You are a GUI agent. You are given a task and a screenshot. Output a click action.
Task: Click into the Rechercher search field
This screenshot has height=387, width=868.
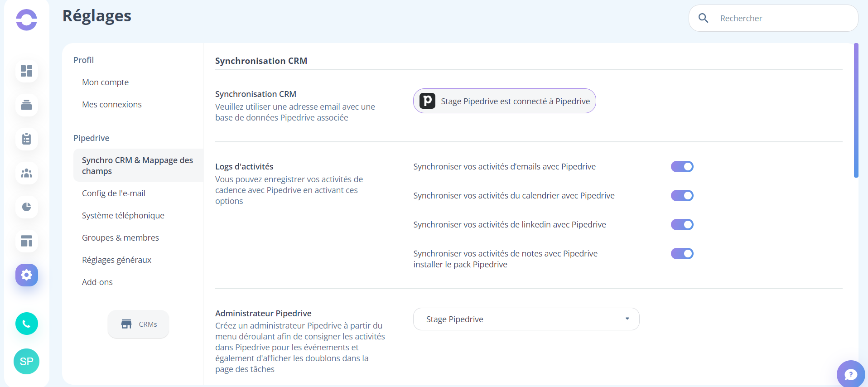coord(773,18)
